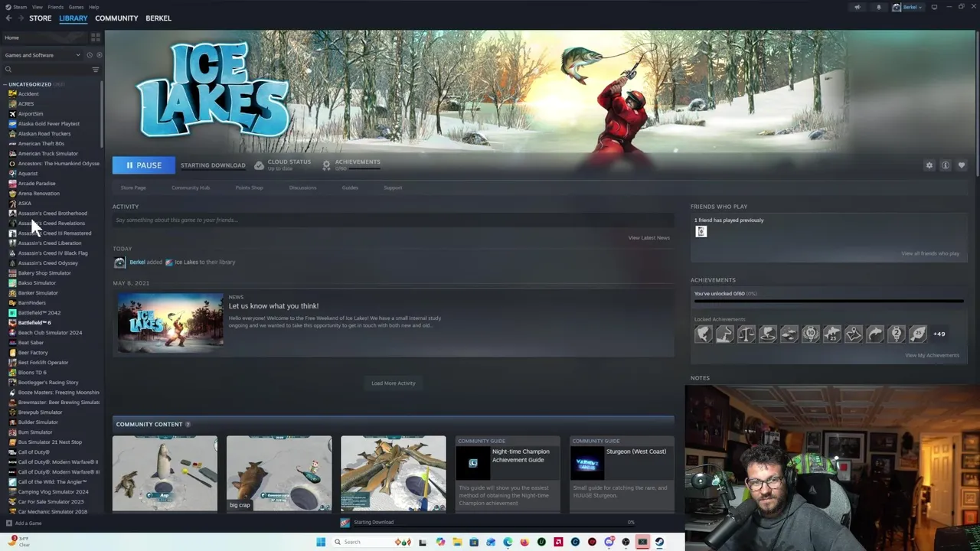Viewport: 980px width, 551px height.
Task: Open Community Content help question mark
Action: click(188, 425)
